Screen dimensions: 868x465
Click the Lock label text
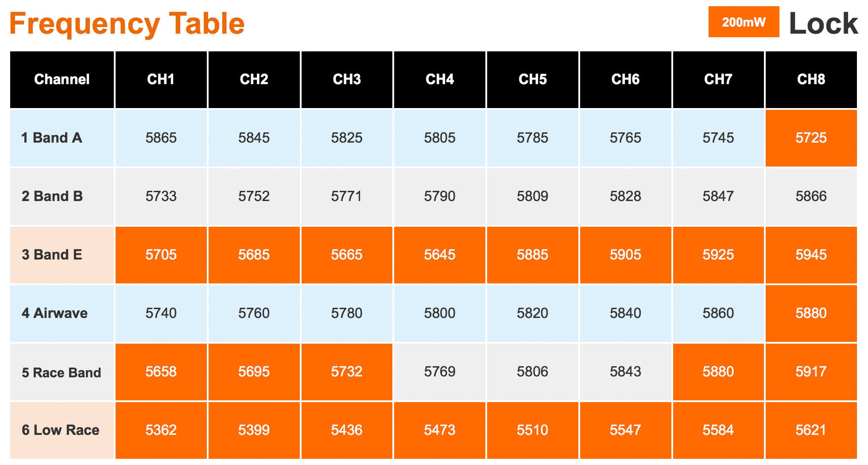823,23
